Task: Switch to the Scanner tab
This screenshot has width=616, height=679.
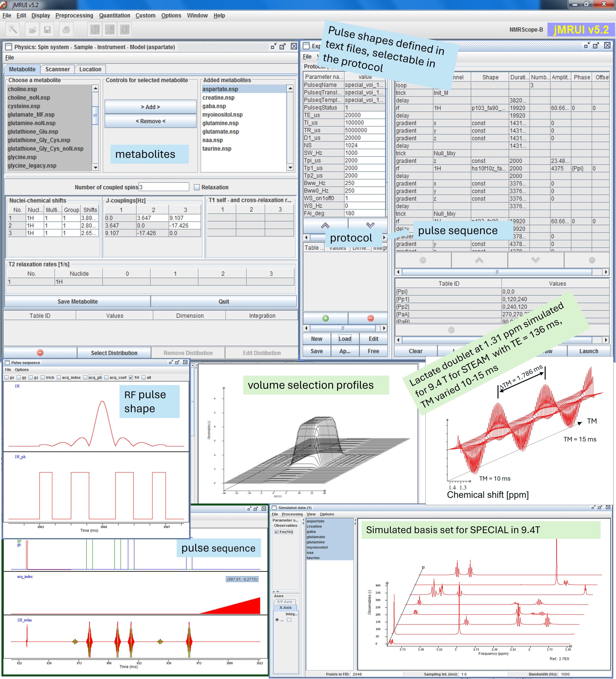Action: (57, 69)
